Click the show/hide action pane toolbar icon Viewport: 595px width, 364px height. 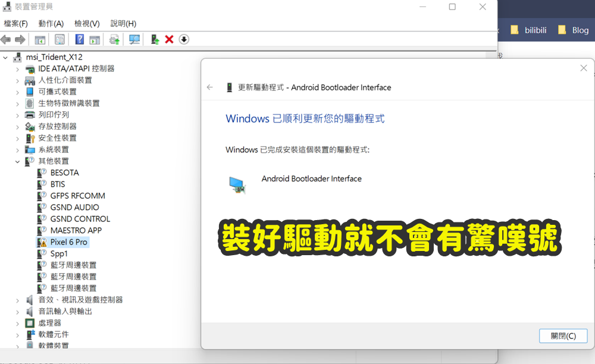pyautogui.click(x=95, y=39)
